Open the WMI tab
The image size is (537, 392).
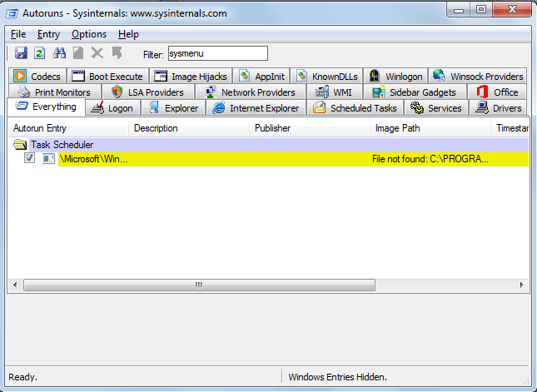click(334, 92)
